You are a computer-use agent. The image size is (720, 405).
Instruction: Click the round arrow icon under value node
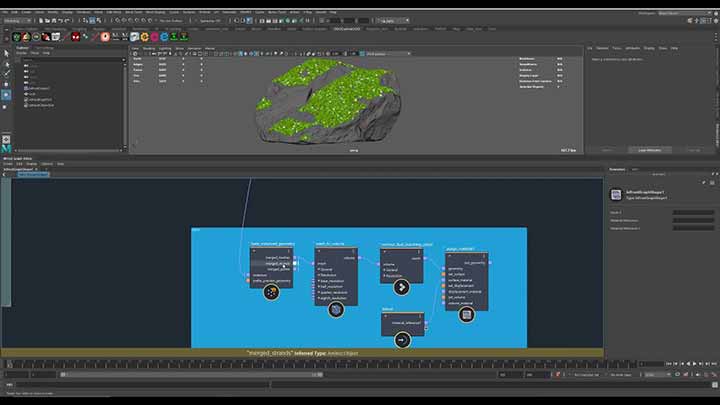click(x=402, y=340)
